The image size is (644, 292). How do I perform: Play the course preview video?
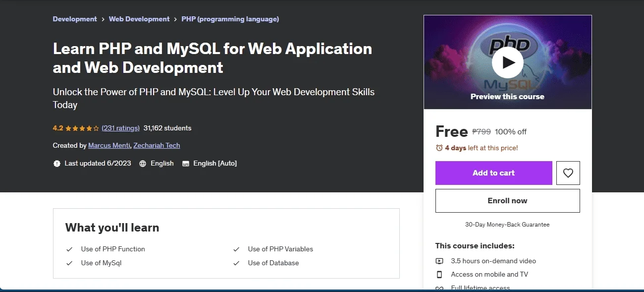(x=507, y=62)
